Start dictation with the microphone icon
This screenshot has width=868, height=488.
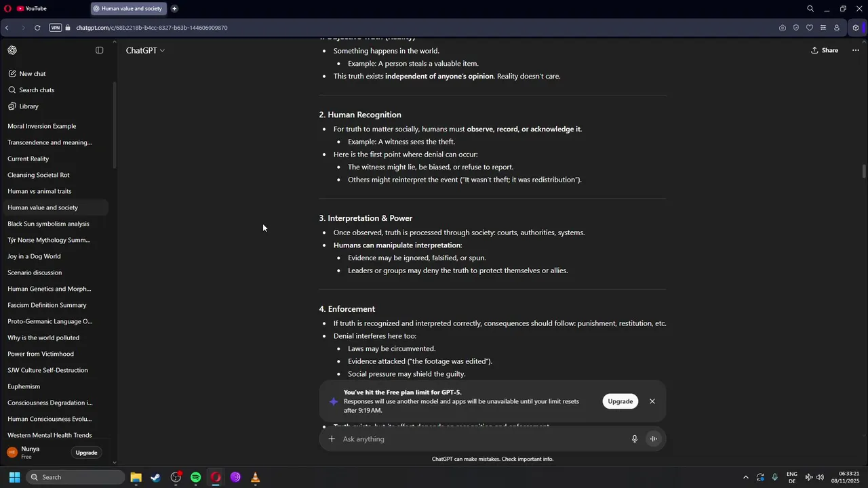(x=635, y=439)
